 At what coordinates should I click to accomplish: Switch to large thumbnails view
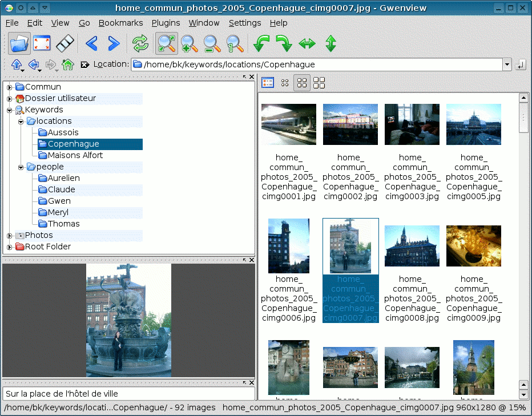coord(319,82)
